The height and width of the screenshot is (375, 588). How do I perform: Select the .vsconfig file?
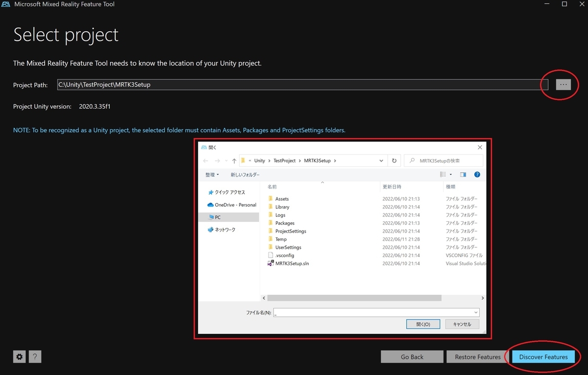click(x=285, y=256)
